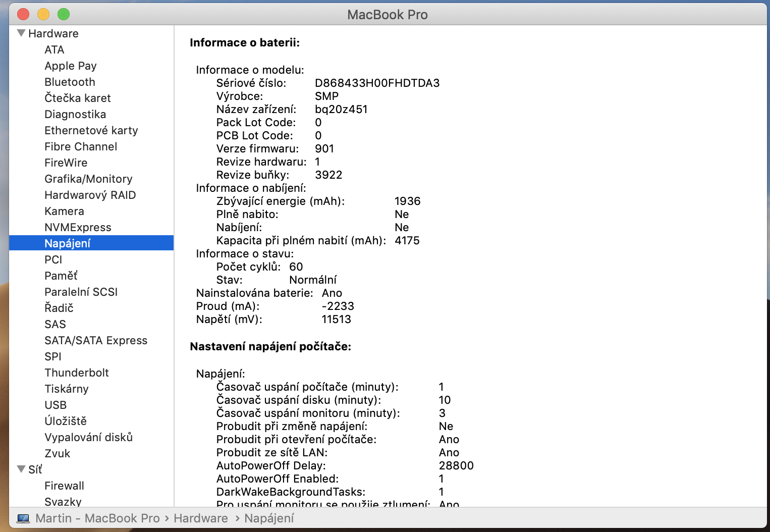Collapse the Hardware section triangle

tap(21, 33)
